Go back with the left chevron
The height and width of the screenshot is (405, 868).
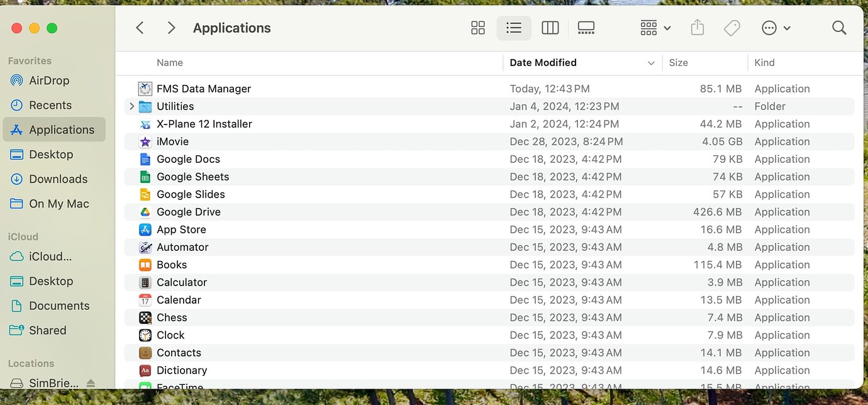pyautogui.click(x=140, y=28)
